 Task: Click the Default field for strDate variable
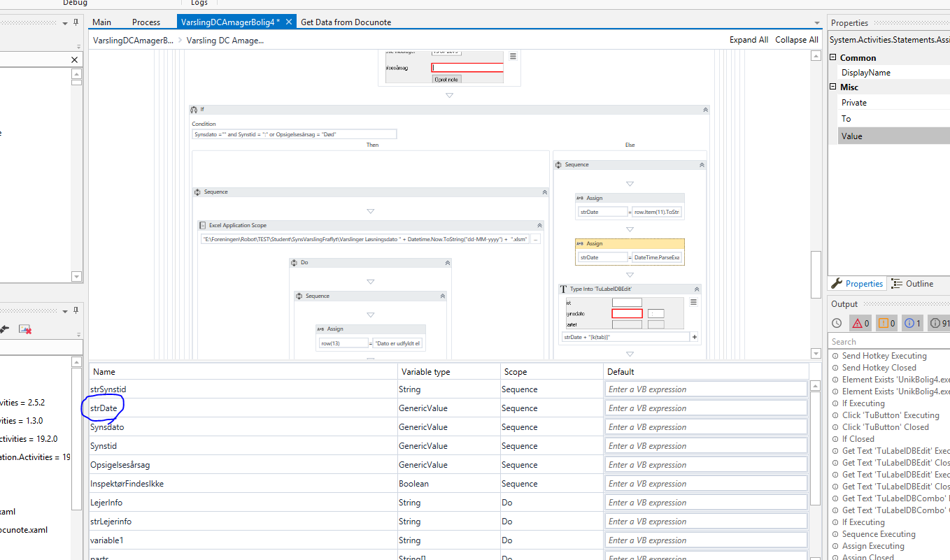706,408
